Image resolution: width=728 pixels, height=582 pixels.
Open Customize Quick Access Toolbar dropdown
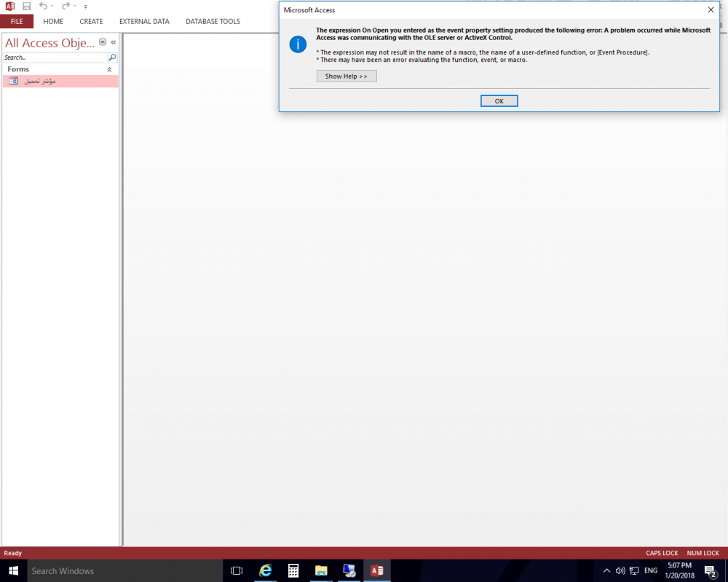coord(85,7)
